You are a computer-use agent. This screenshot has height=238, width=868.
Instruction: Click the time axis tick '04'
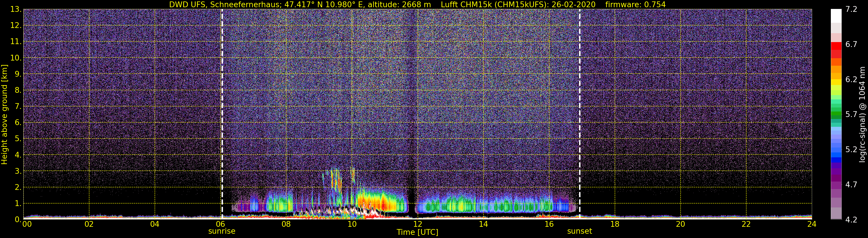155,224
